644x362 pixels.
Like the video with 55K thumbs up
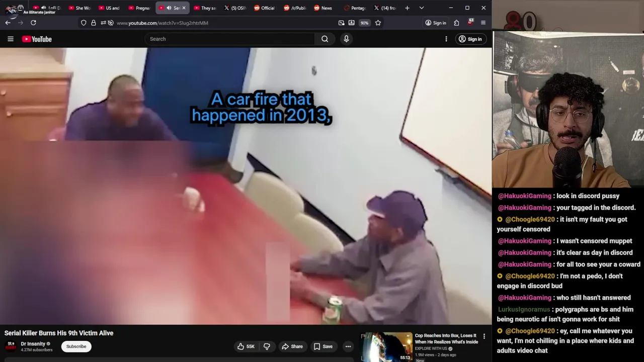point(246,346)
